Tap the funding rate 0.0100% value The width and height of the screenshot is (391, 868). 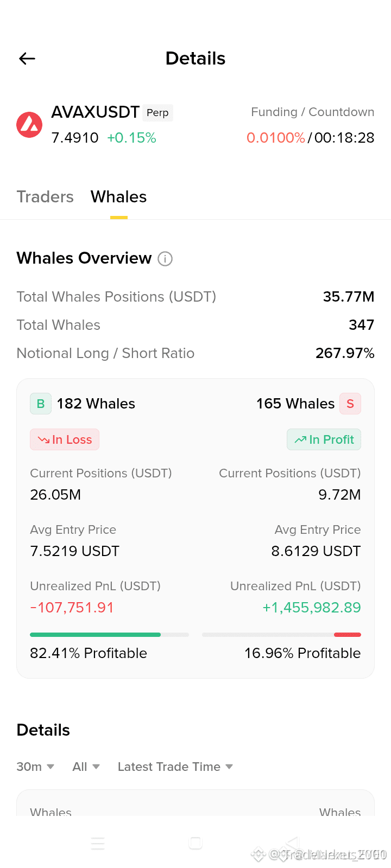point(276,138)
